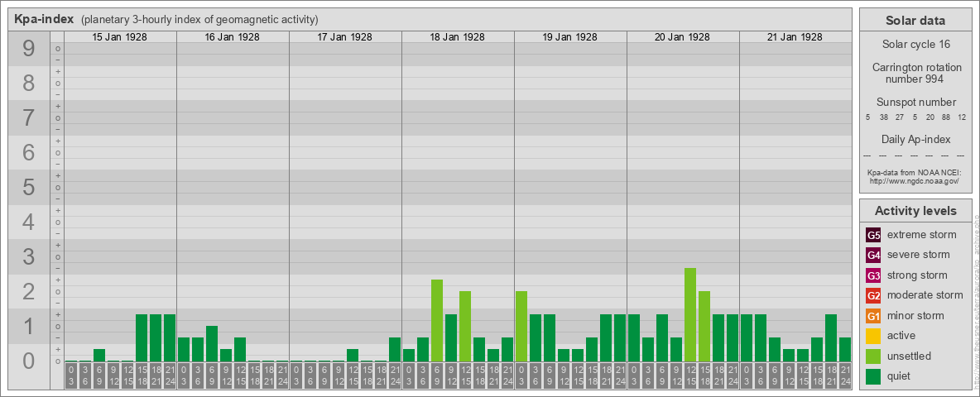
Task: Click the tallest unsettled bar on 20 Jan
Action: click(x=690, y=314)
